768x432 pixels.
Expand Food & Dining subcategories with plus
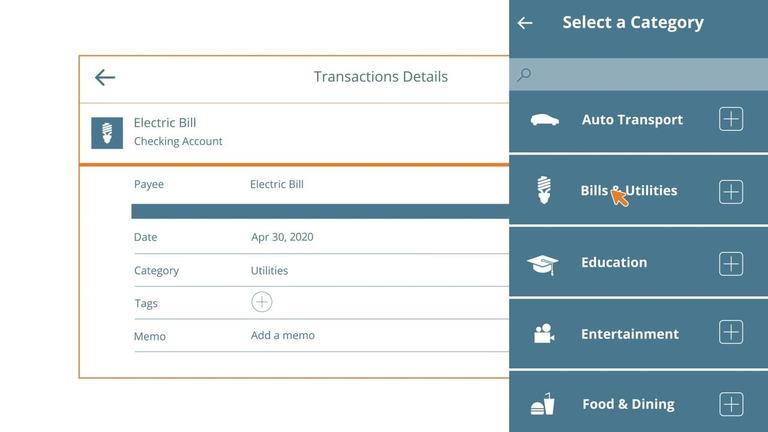tap(731, 404)
